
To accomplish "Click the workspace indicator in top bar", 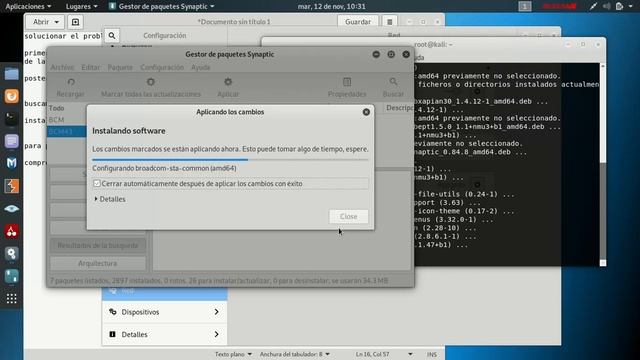I will (x=525, y=6).
